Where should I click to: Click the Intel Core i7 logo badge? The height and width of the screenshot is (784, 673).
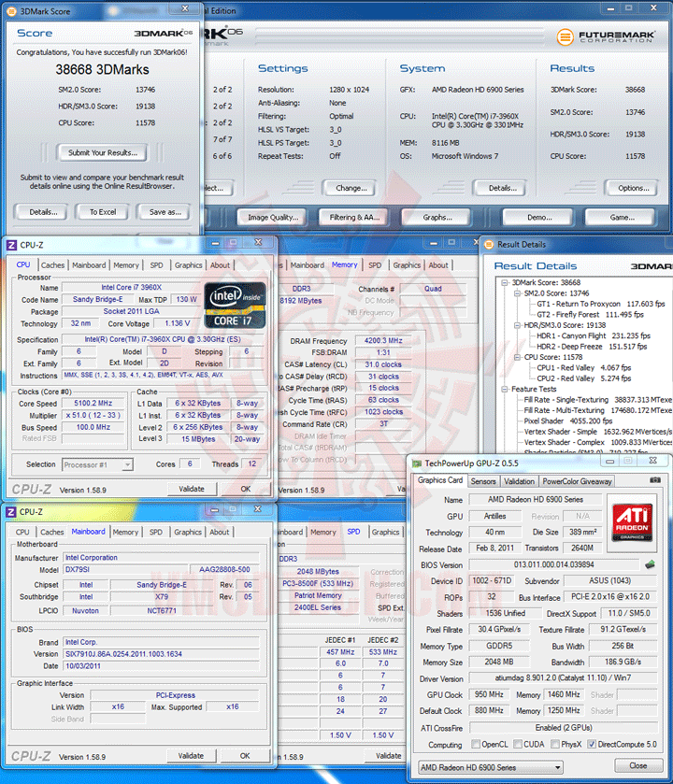pyautogui.click(x=235, y=305)
